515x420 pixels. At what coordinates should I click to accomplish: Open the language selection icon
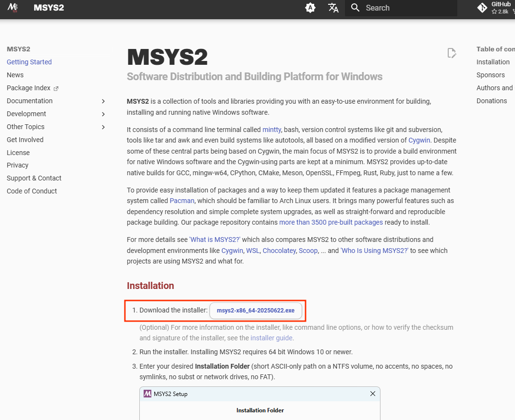coord(333,8)
